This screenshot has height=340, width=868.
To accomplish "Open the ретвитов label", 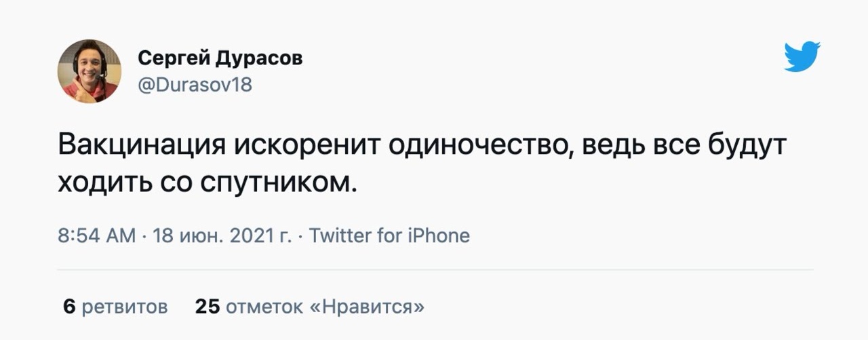I will tap(125, 307).
